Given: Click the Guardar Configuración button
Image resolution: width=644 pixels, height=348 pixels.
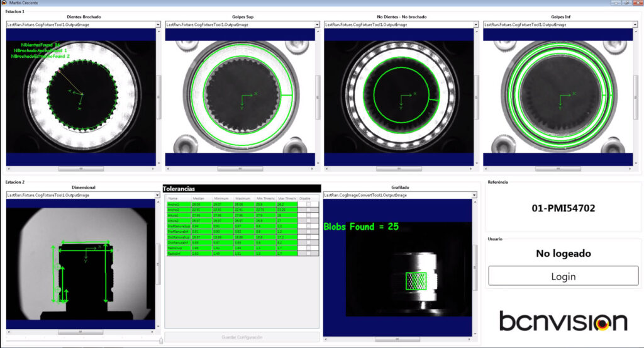Looking at the screenshot, I should pos(241,337).
